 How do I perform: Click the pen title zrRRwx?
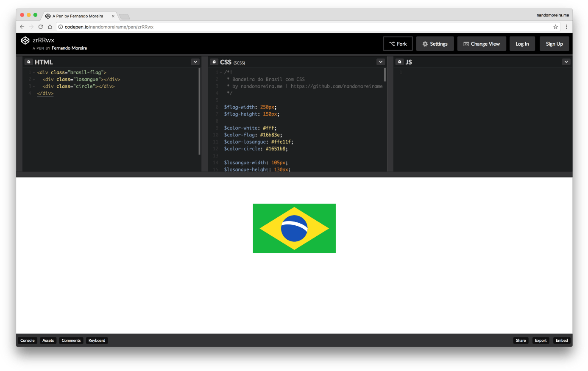click(x=44, y=40)
